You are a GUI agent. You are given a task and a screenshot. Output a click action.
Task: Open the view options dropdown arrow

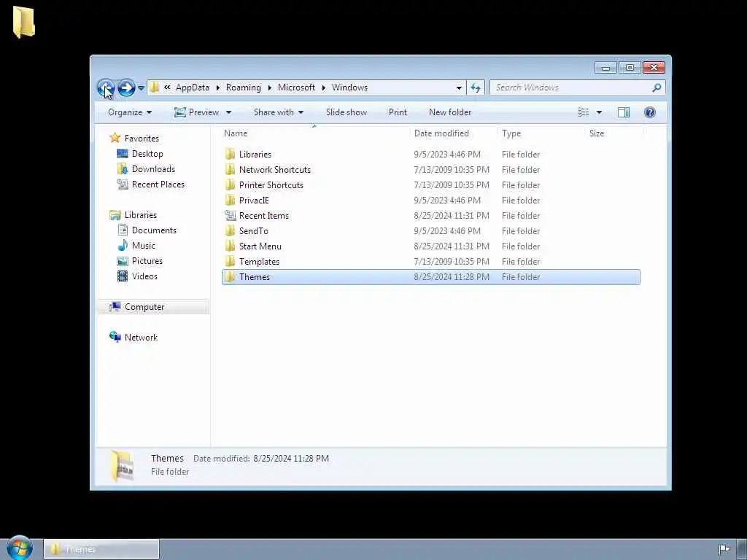[599, 112]
